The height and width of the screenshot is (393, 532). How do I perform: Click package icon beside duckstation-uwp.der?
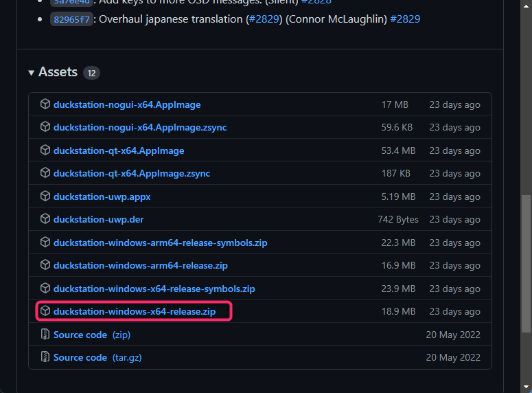coord(45,218)
